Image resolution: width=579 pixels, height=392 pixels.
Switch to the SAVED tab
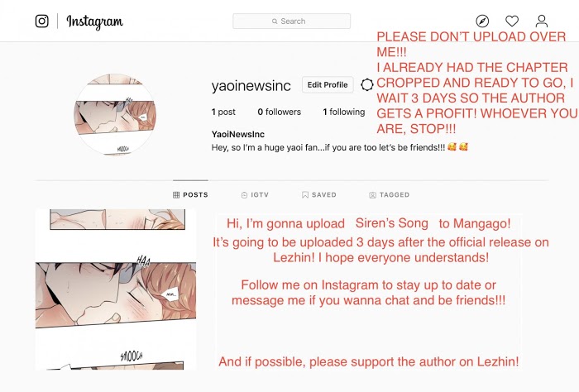pos(319,194)
